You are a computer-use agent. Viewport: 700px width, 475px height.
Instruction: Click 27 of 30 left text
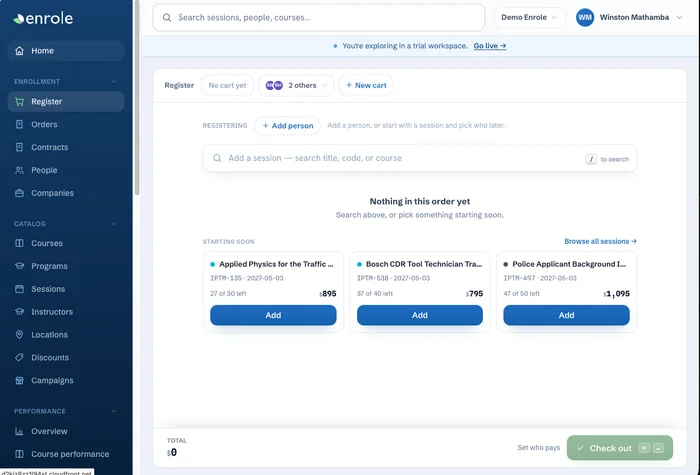click(x=228, y=294)
